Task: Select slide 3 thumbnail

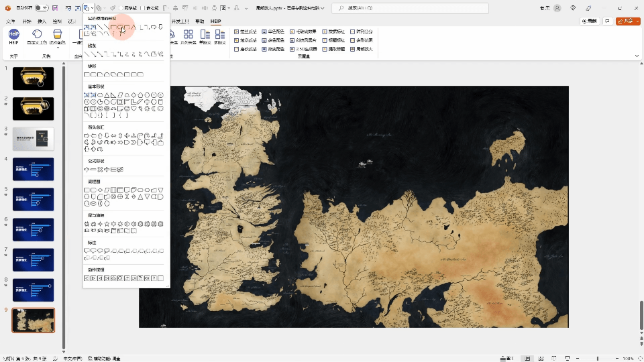Action: (x=34, y=139)
